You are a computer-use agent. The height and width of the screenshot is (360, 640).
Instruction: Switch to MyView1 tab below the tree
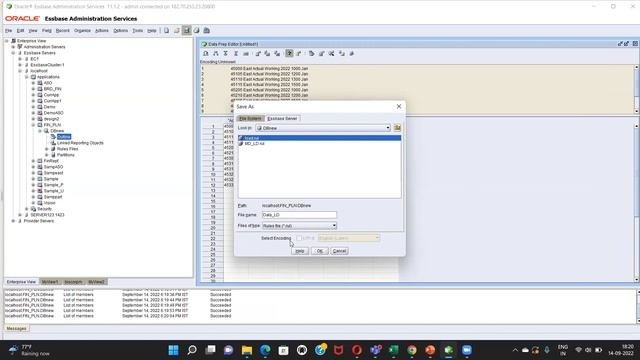point(50,282)
